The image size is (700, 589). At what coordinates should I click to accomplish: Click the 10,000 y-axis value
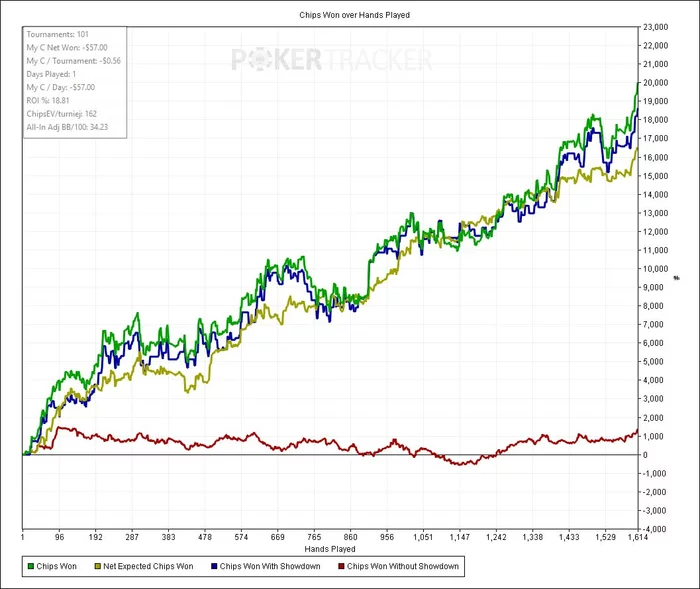pyautogui.click(x=655, y=269)
